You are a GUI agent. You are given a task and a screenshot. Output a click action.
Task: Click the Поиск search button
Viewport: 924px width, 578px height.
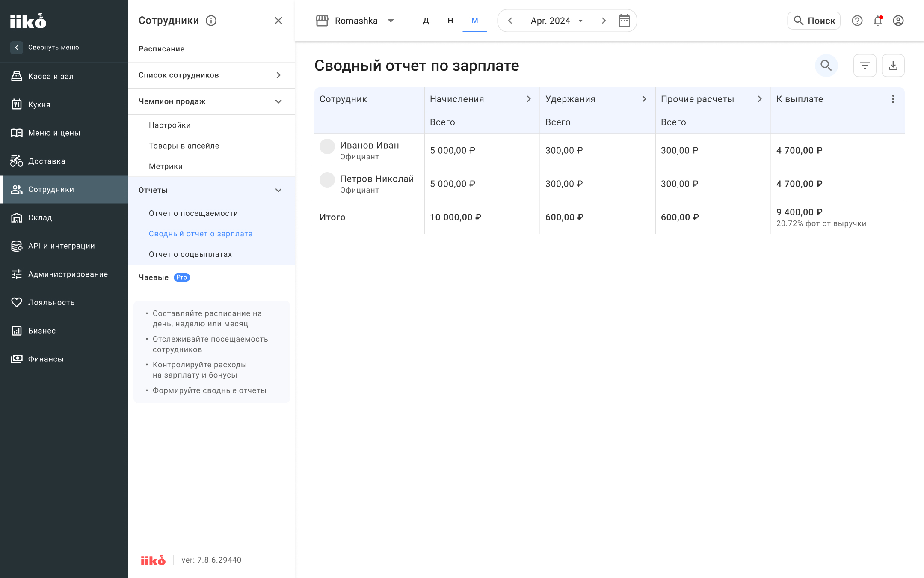[x=814, y=21]
